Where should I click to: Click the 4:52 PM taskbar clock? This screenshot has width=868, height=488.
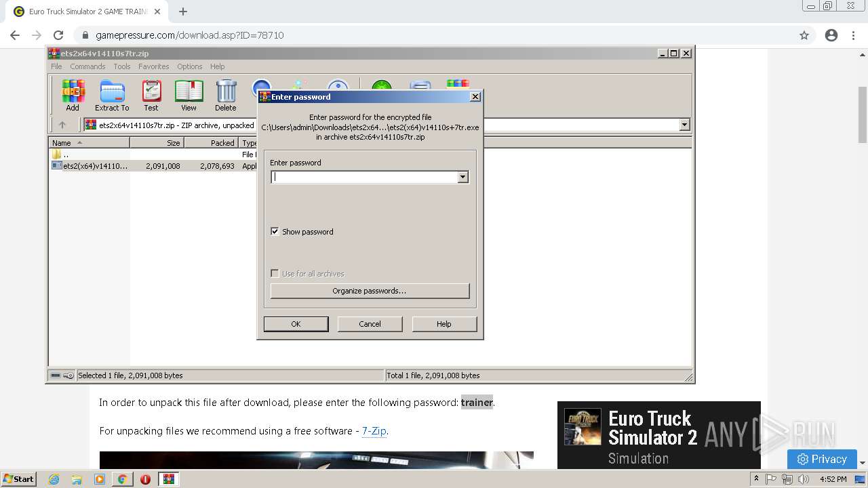click(833, 479)
